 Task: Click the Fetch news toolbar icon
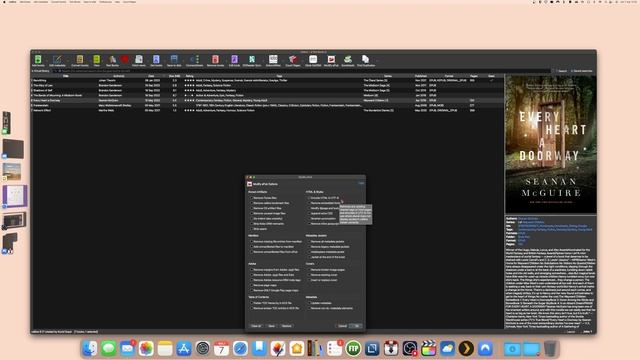click(x=139, y=61)
